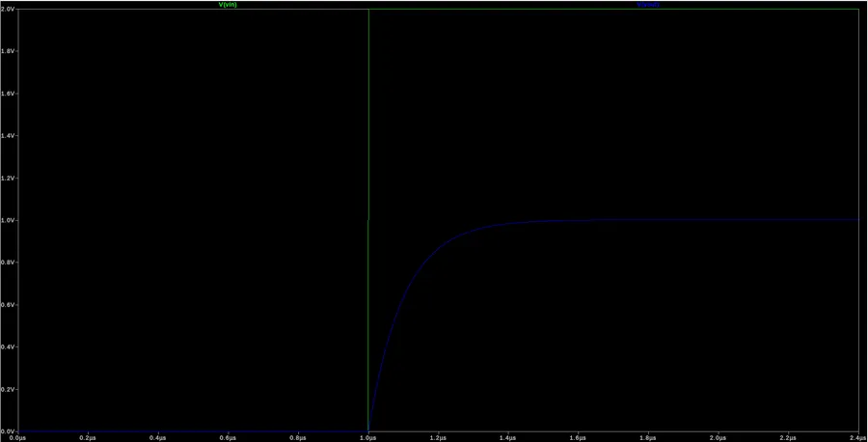The width and height of the screenshot is (868, 442).
Task: Click the 1.0V vertical axis label
Action: [x=7, y=220]
